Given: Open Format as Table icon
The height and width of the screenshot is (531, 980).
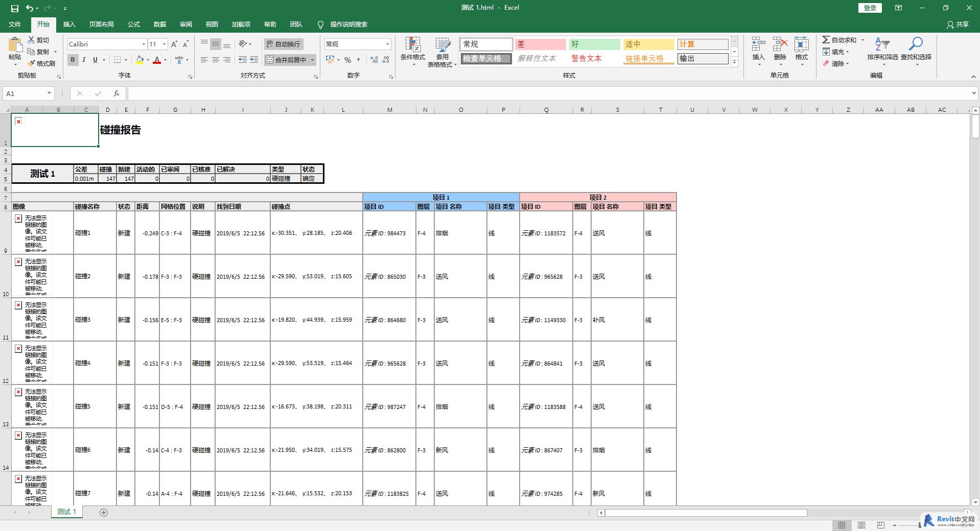Looking at the screenshot, I should [x=442, y=44].
